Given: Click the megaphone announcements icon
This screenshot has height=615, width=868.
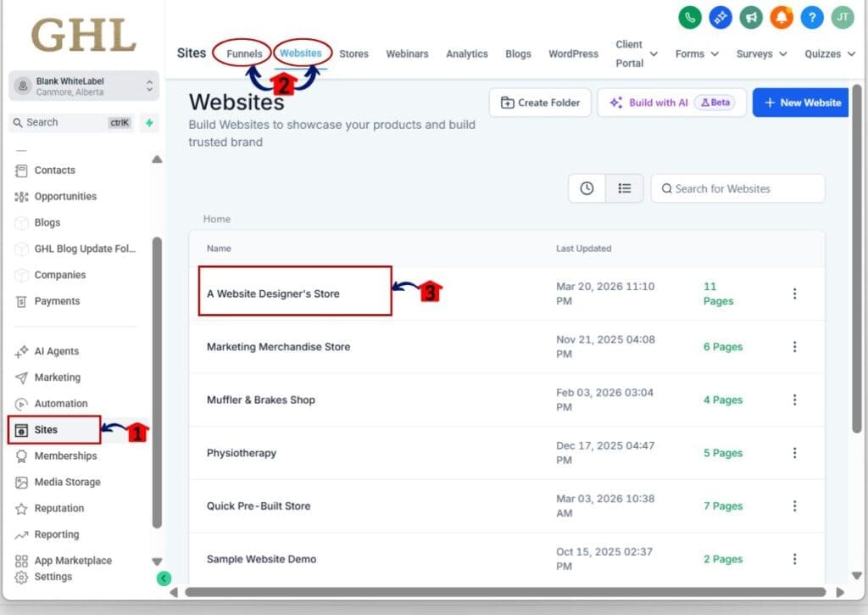Looking at the screenshot, I should [x=751, y=17].
